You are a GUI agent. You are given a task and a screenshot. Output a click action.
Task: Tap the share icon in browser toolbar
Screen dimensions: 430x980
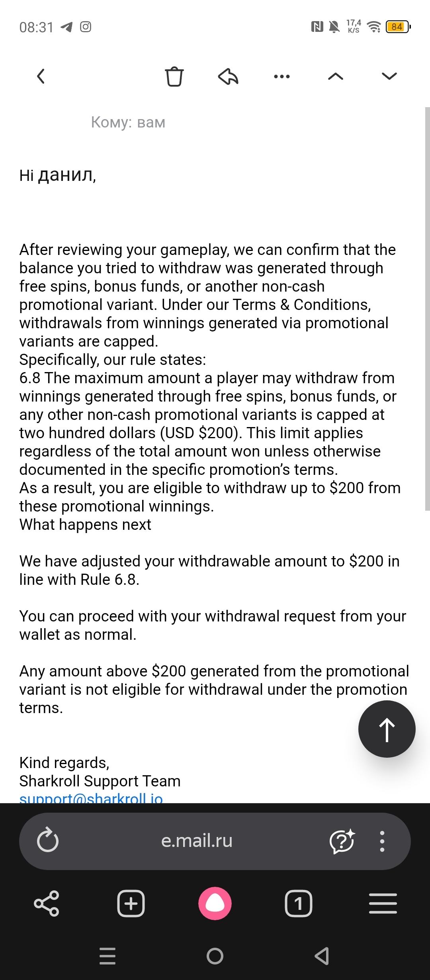coord(47,904)
